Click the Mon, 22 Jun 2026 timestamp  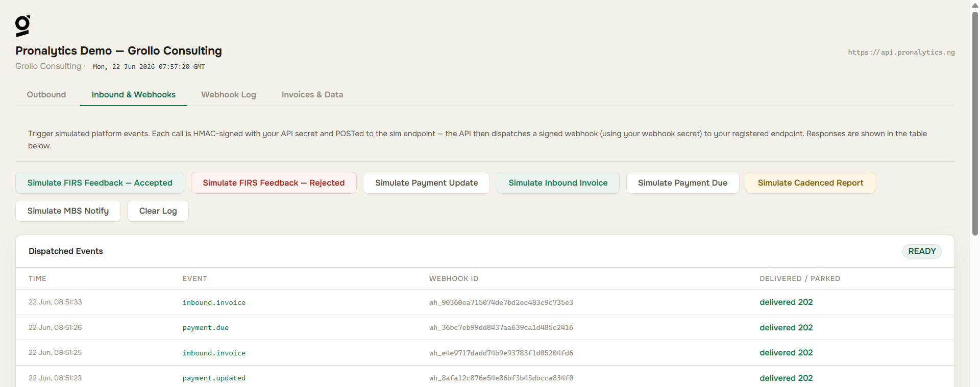tap(149, 67)
